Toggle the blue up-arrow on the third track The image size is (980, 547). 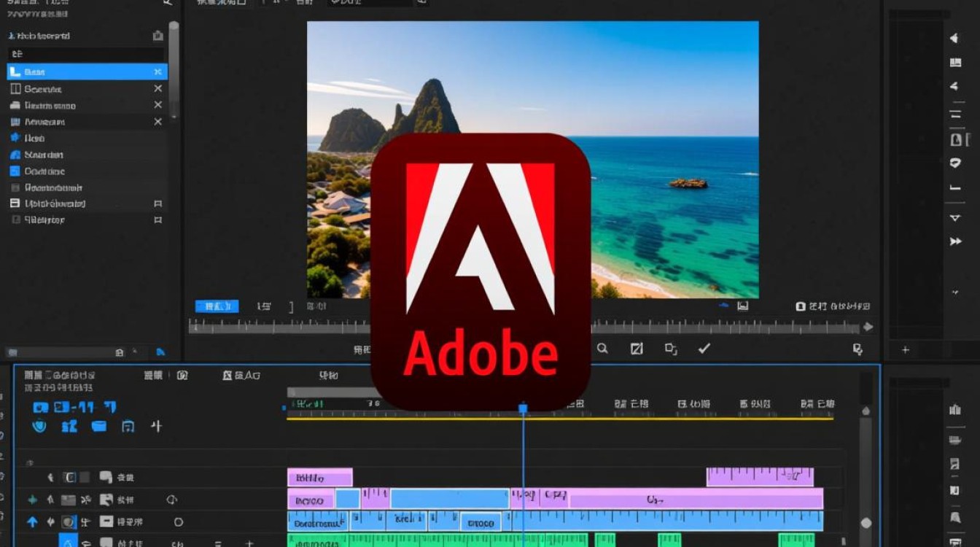click(32, 522)
